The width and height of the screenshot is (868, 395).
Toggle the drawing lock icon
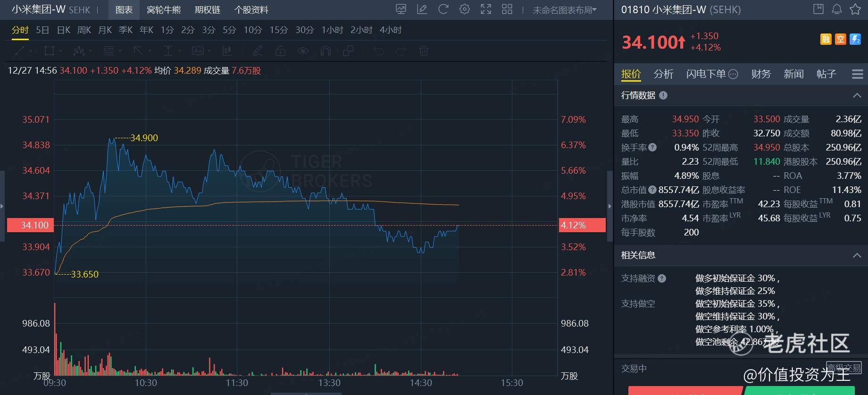click(280, 51)
